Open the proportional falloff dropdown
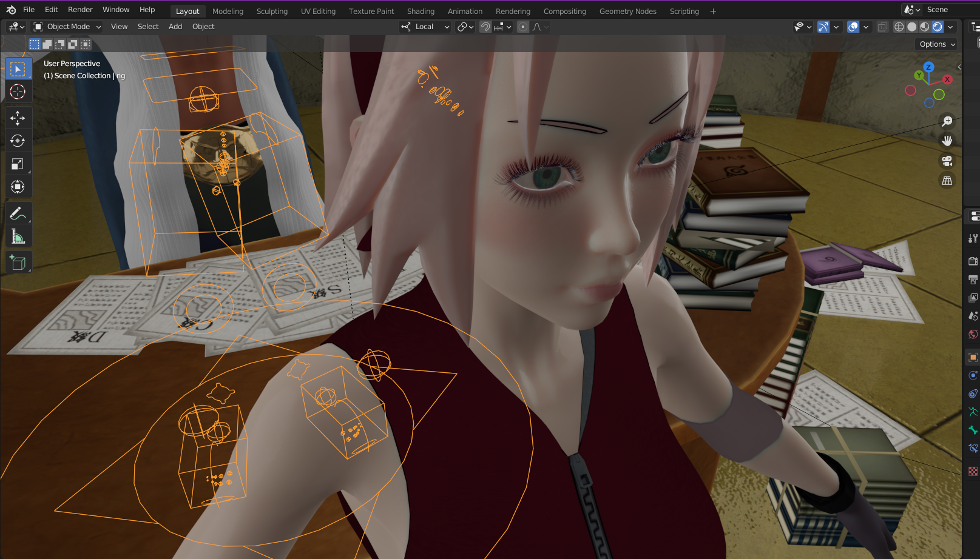The height and width of the screenshot is (559, 980). [541, 27]
